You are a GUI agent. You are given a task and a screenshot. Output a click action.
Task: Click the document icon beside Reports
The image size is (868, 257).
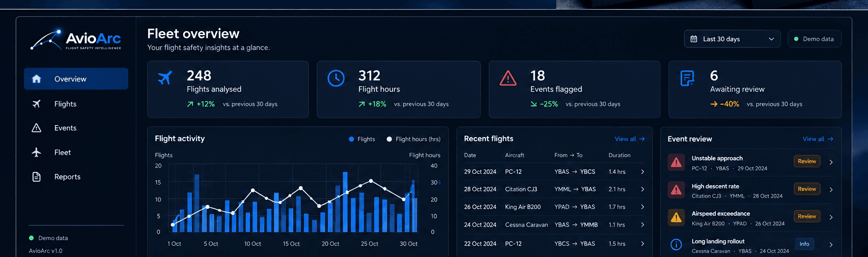click(37, 177)
